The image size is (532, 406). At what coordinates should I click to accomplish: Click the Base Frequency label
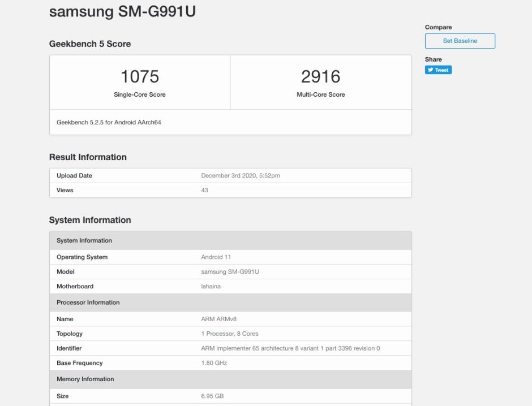80,363
